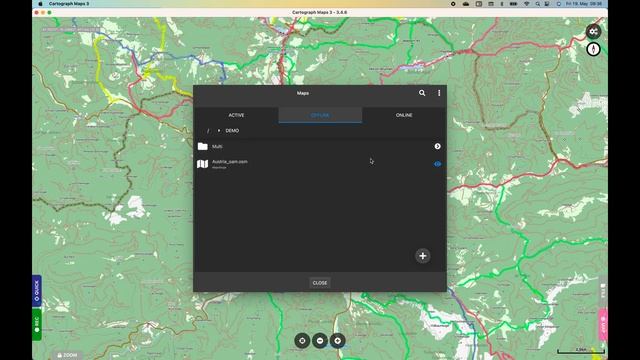Add a new map with plus button
Screen dimensions: 640x360
[423, 256]
